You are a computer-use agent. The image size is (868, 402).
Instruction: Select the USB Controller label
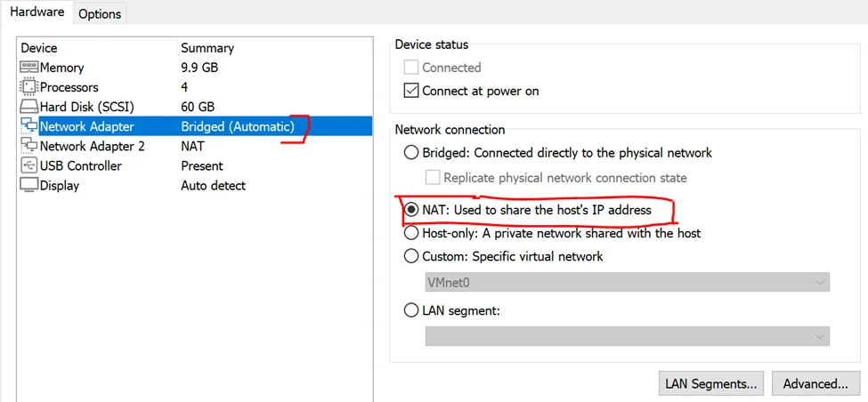point(81,166)
